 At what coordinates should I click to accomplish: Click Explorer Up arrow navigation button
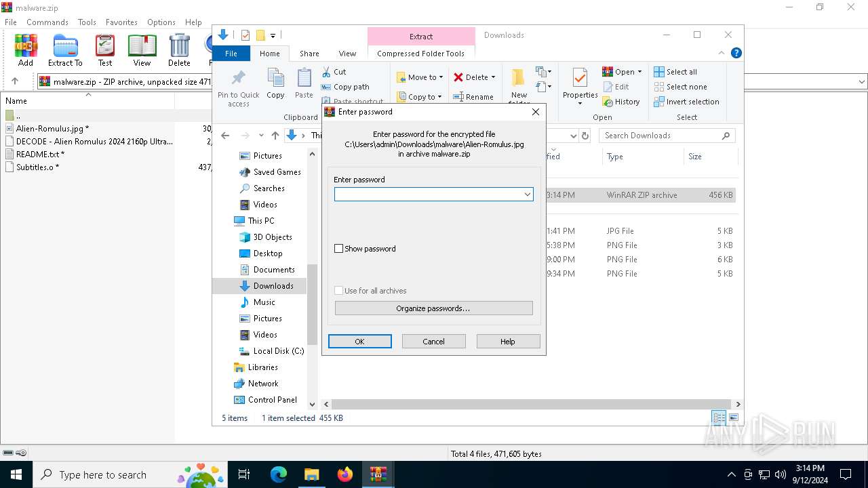275,136
